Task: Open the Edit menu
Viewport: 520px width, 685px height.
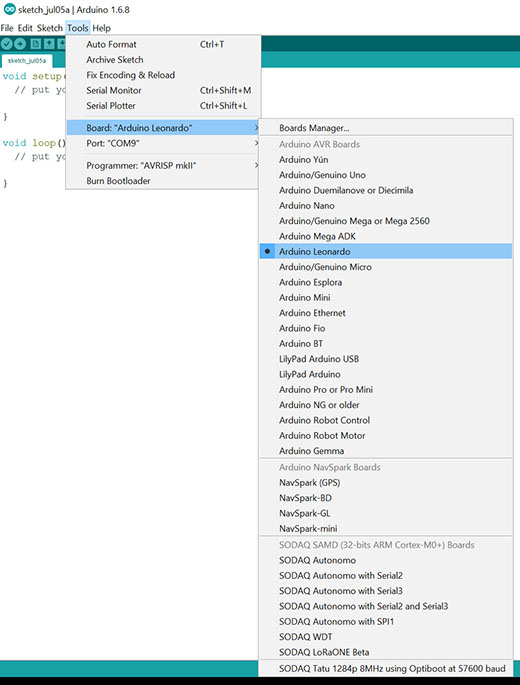Action: tap(25, 28)
